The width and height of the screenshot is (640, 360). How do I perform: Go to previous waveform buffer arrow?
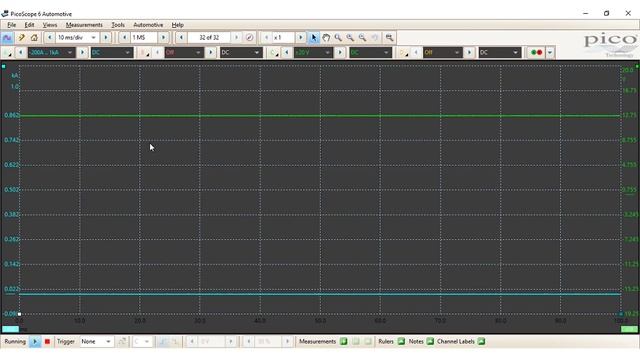(181, 38)
